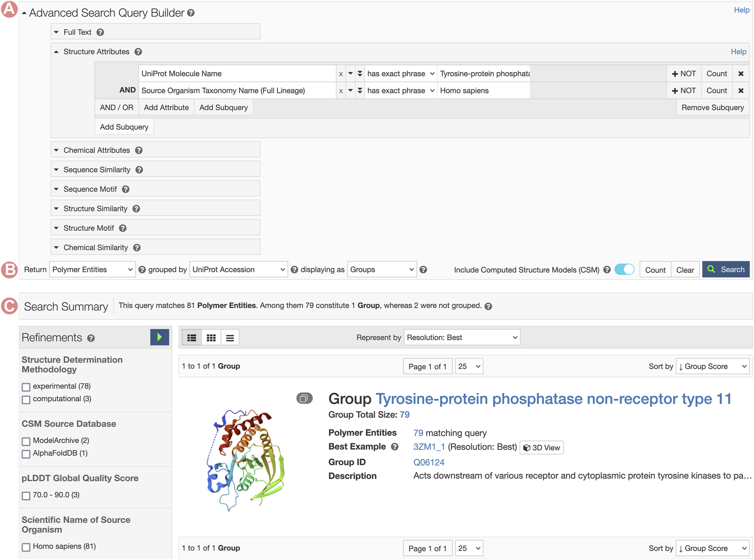Image resolution: width=754 pixels, height=560 pixels.
Task: Click the blue Search button
Action: coord(725,269)
